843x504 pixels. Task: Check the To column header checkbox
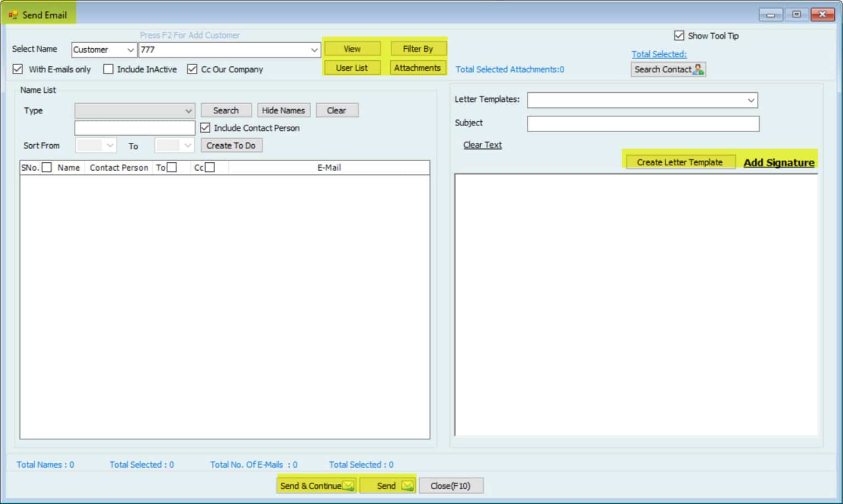(x=172, y=167)
